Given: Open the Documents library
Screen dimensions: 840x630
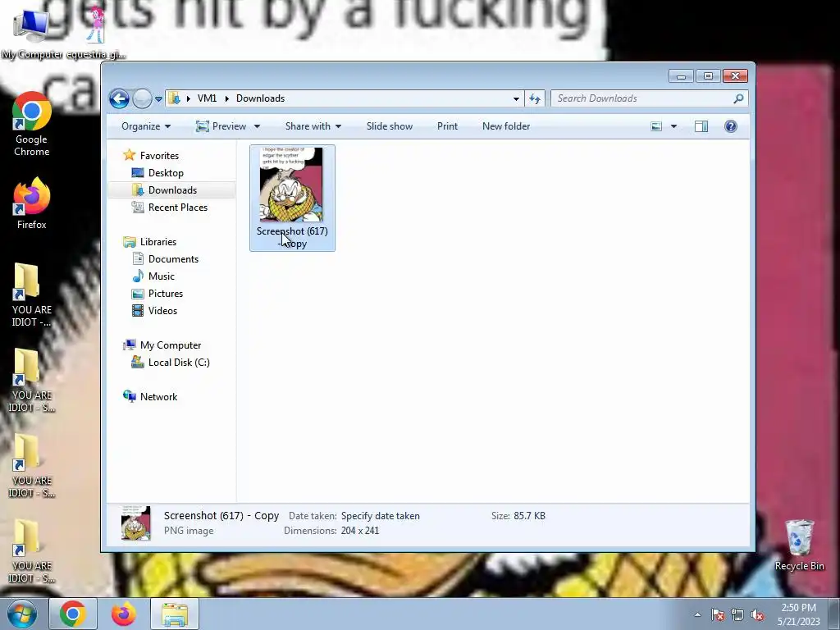Looking at the screenshot, I should point(173,259).
